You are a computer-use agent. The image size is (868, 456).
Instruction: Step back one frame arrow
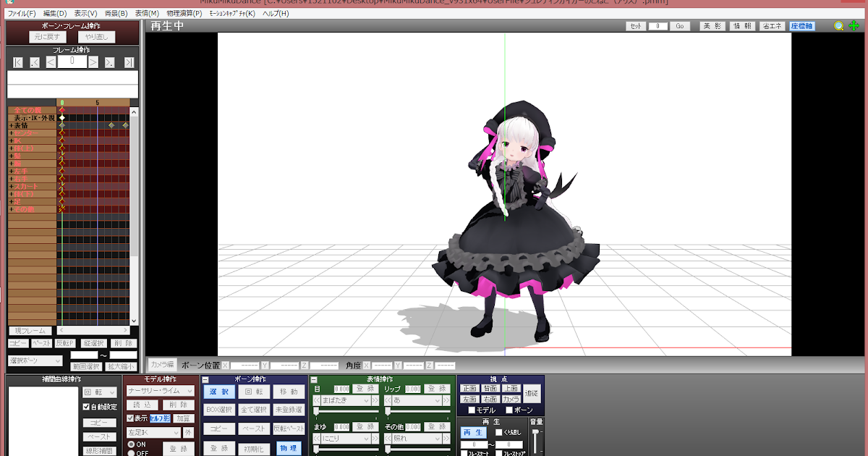point(51,62)
